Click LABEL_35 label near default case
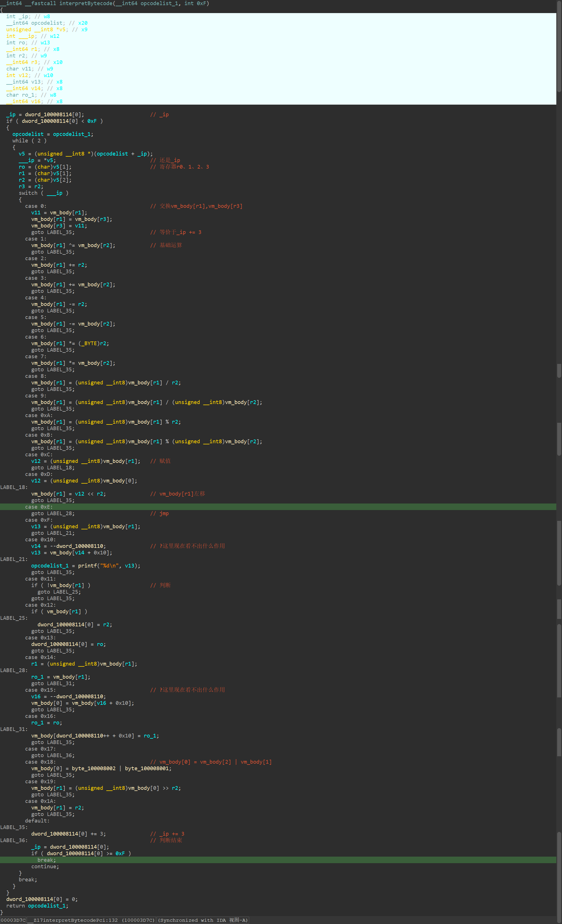The image size is (562, 924). (x=14, y=827)
